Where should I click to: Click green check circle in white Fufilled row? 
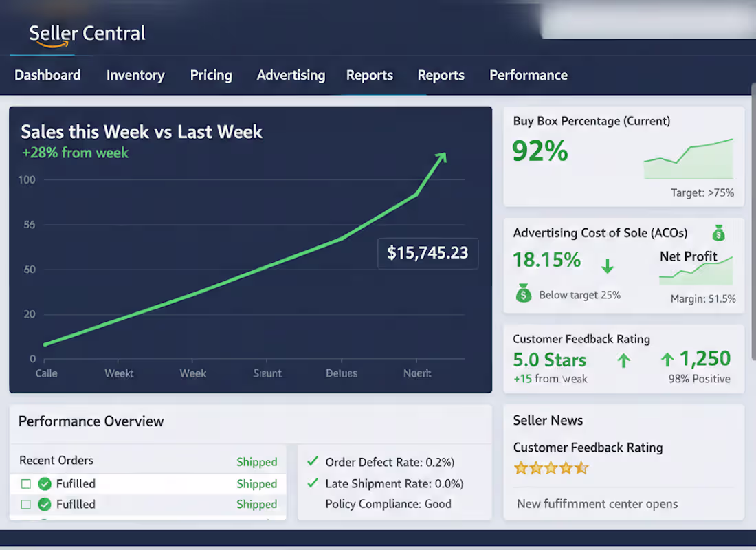point(45,484)
